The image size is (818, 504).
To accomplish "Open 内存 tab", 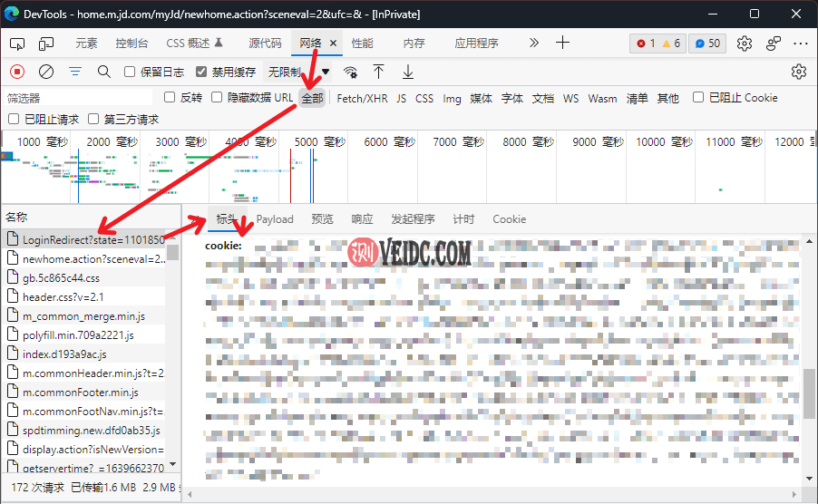I will 414,44.
